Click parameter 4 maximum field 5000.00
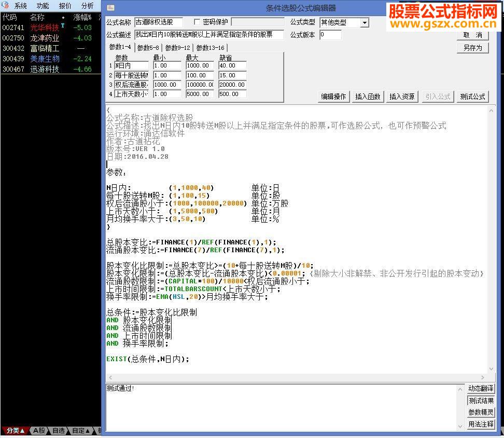 [x=200, y=94]
